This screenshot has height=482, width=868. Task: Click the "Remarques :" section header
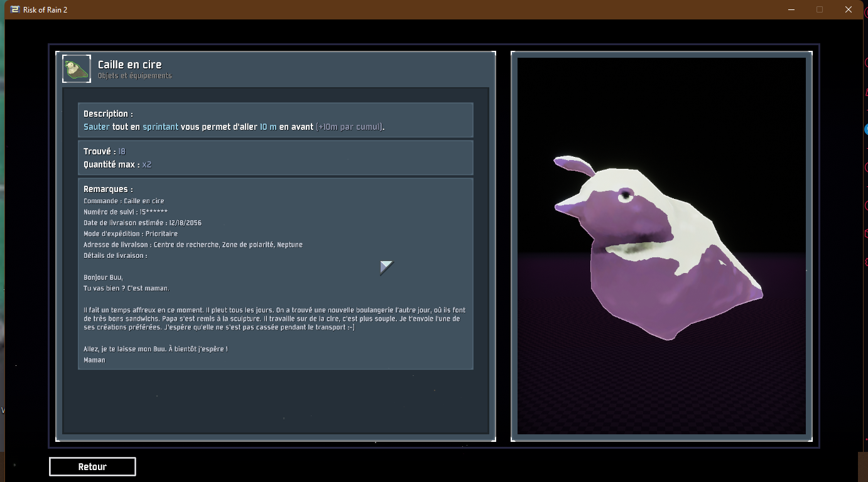pos(108,189)
